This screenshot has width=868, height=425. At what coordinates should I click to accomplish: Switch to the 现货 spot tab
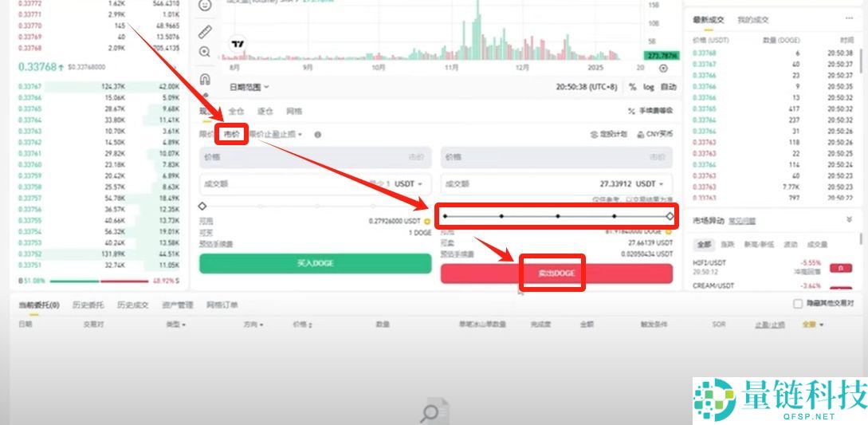[207, 111]
